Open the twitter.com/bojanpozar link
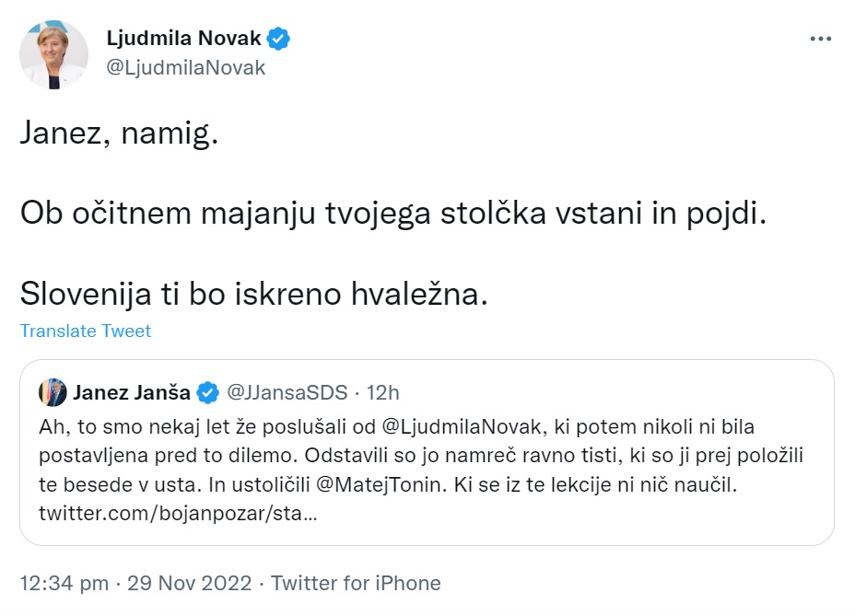This screenshot has height=616, width=855. (178, 513)
